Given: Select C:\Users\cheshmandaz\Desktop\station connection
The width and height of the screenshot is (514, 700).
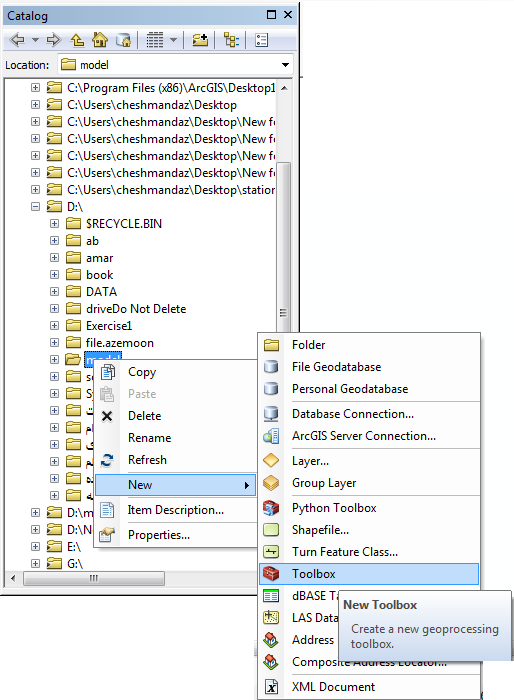Looking at the screenshot, I should tap(171, 190).
